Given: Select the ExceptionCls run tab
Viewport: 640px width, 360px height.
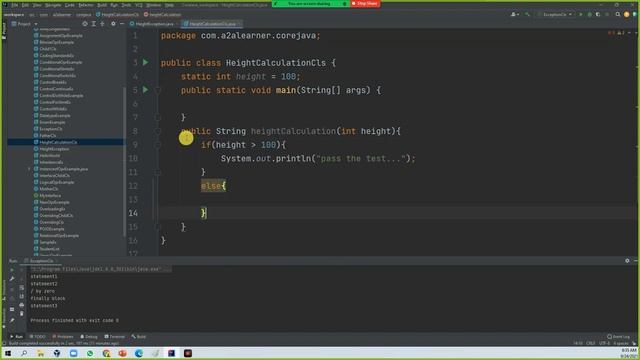Looking at the screenshot, I should 41,261.
